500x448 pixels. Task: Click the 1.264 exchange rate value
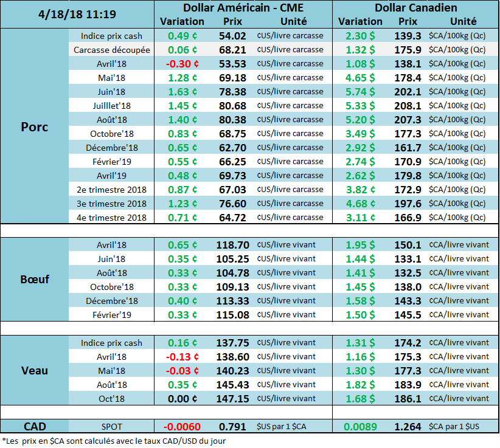tap(408, 427)
